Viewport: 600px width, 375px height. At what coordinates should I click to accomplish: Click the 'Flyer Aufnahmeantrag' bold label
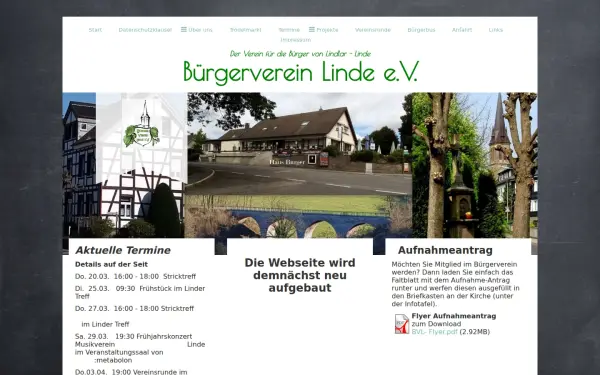click(454, 316)
